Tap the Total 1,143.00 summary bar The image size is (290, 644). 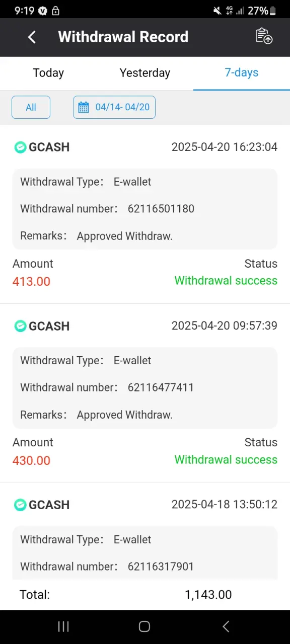tap(145, 595)
